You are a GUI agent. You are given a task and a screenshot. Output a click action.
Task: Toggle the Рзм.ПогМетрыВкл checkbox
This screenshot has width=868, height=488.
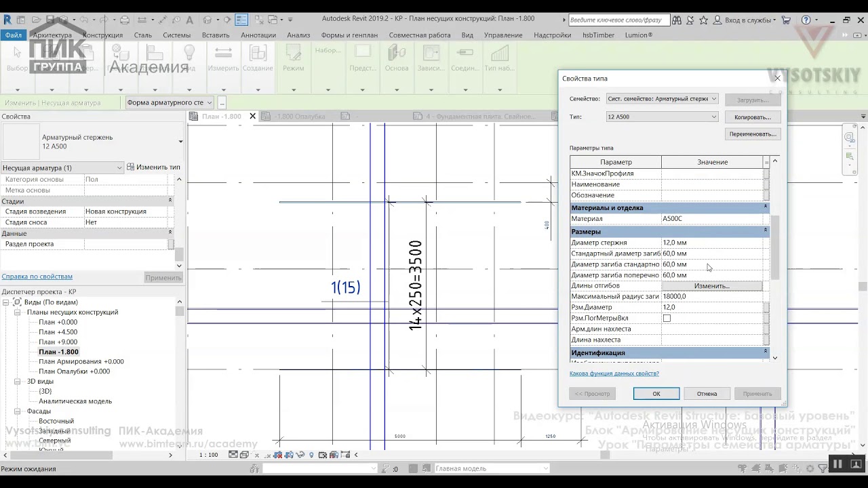667,318
